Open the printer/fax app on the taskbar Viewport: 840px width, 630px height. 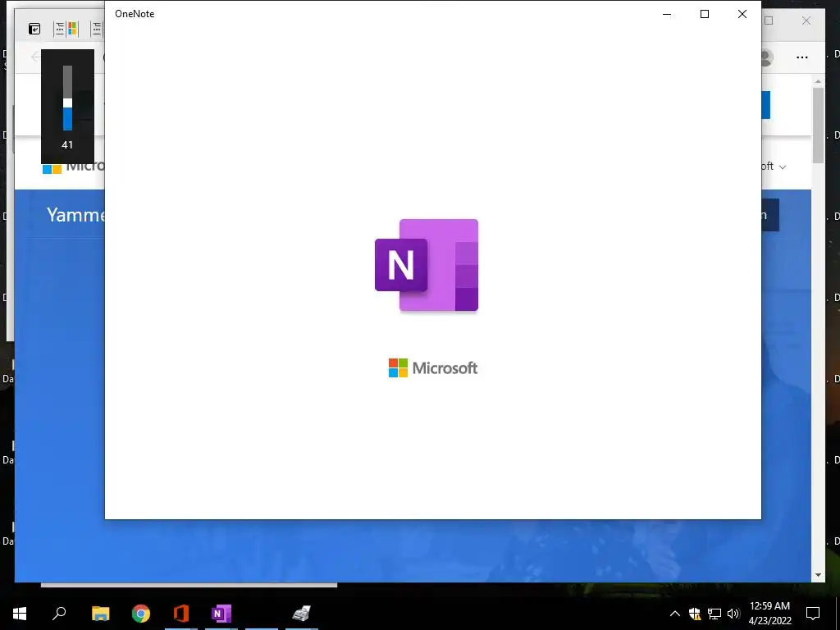click(x=302, y=613)
